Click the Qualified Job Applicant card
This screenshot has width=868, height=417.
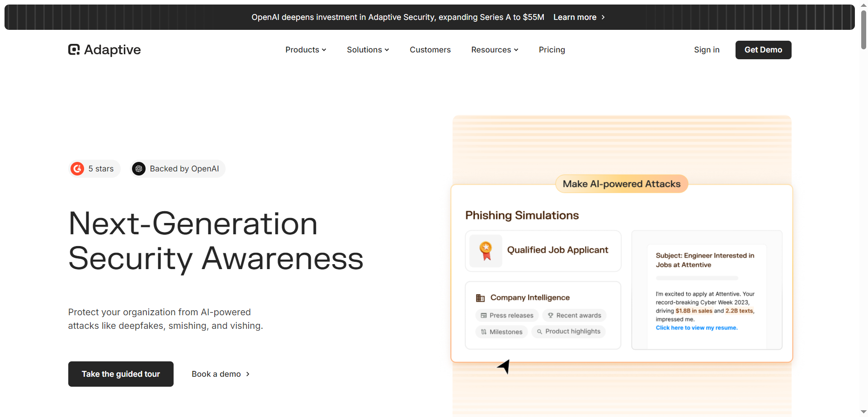[543, 251]
